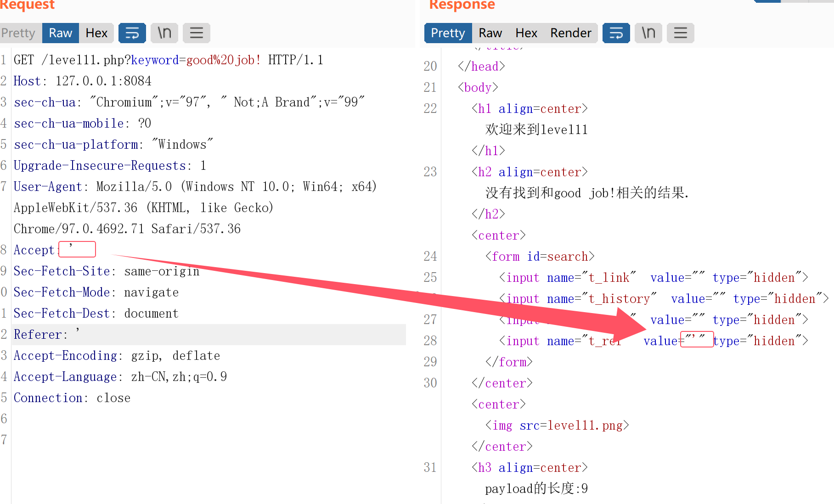834x504 pixels.
Task: Show non-printable characters (\n) in Response pane
Action: [x=648, y=33]
